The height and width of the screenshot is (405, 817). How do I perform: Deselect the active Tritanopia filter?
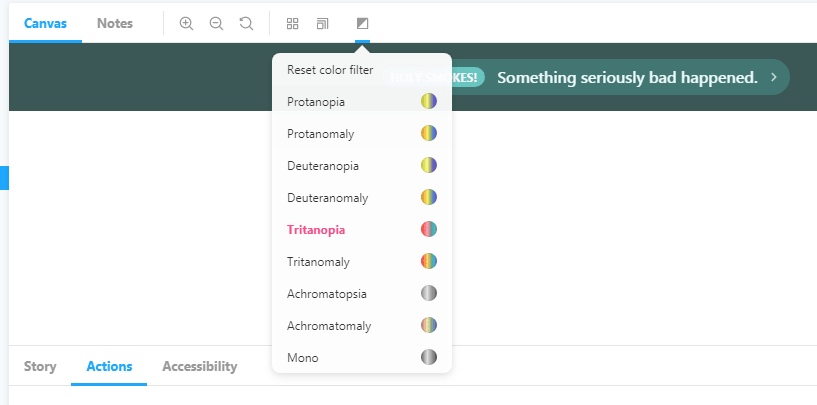point(362,230)
